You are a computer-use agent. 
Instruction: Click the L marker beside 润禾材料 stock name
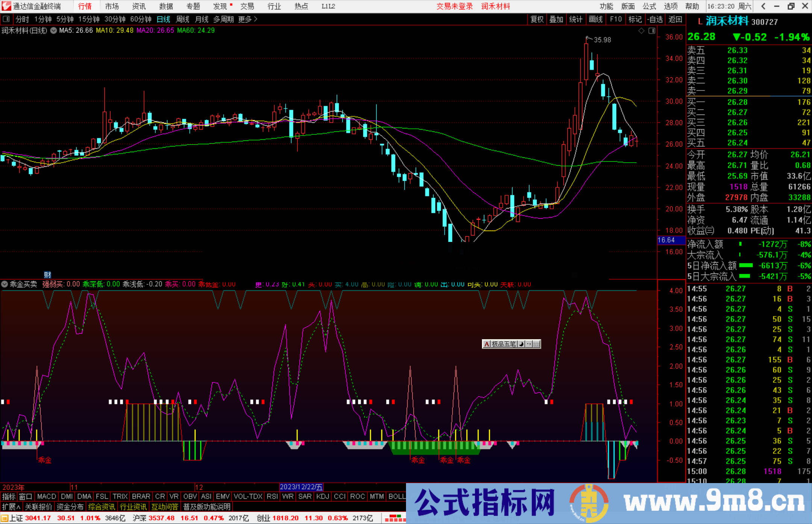coord(700,22)
